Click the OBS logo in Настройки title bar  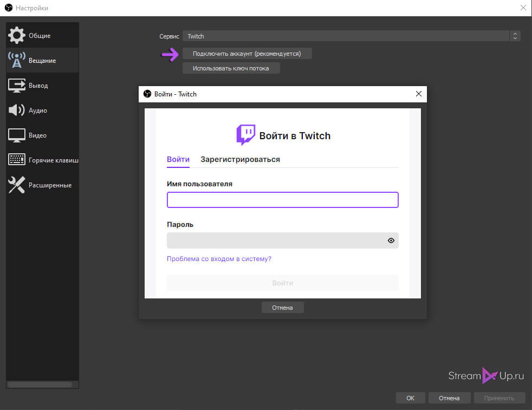click(x=9, y=8)
